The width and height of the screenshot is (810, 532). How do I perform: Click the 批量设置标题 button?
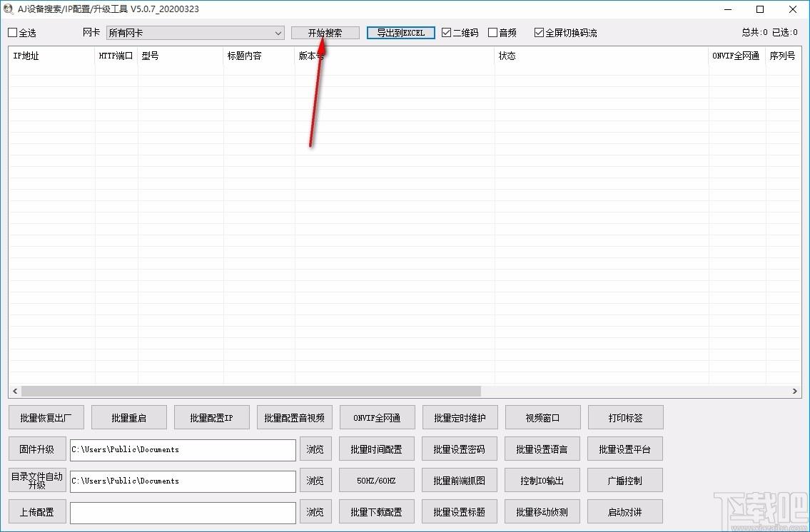coord(460,512)
